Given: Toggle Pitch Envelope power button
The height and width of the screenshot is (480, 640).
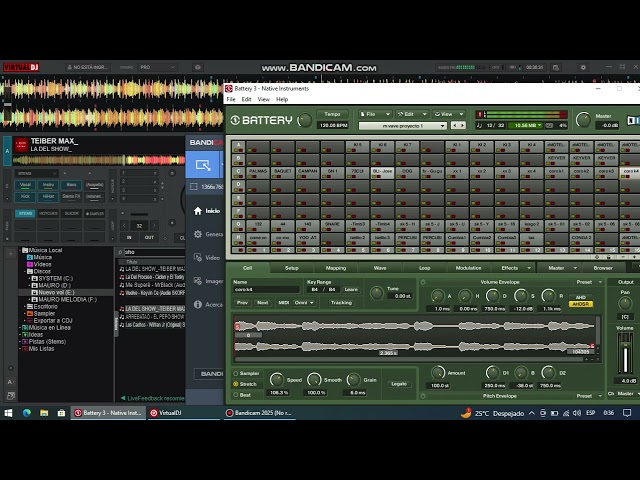Looking at the screenshot, I should tap(423, 396).
